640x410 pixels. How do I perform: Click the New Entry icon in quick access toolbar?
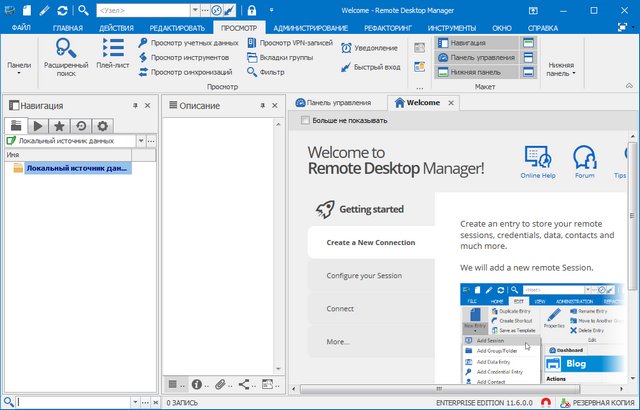(x=27, y=10)
